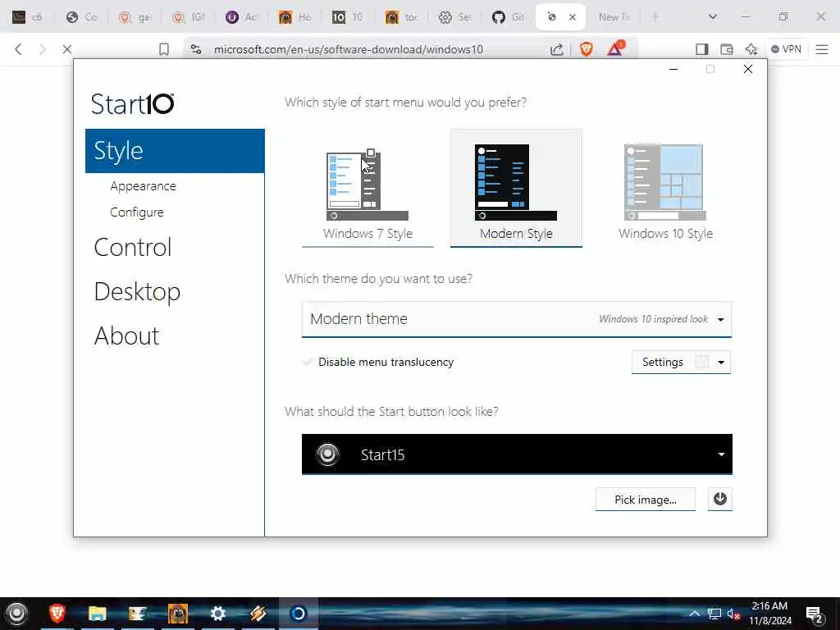Image resolution: width=840 pixels, height=630 pixels.
Task: Open Brave browser from taskbar
Action: click(57, 614)
